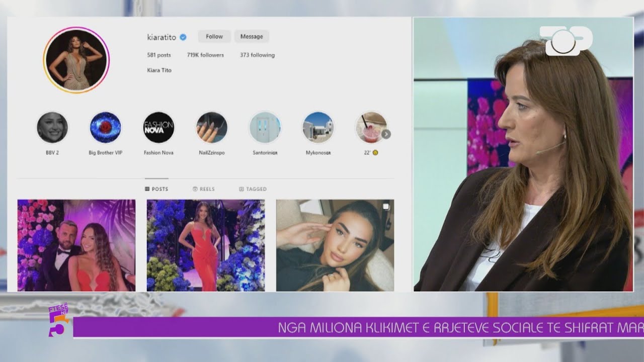Open the 22' highlight
644x362 pixels.
pos(371,128)
